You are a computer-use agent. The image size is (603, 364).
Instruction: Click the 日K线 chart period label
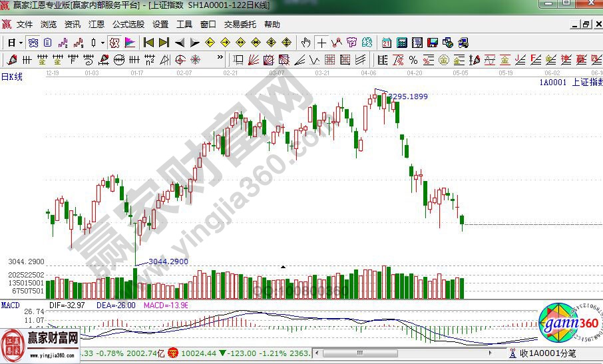click(11, 77)
